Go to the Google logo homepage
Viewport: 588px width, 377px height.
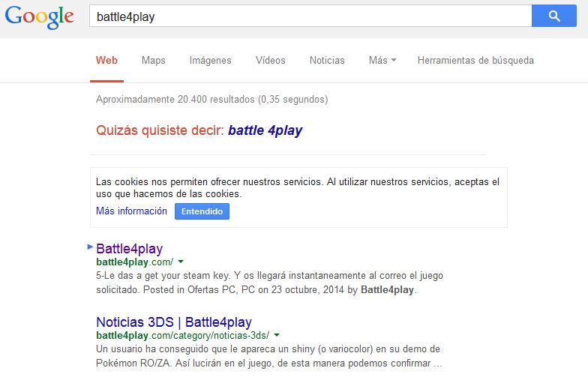pos(39,16)
